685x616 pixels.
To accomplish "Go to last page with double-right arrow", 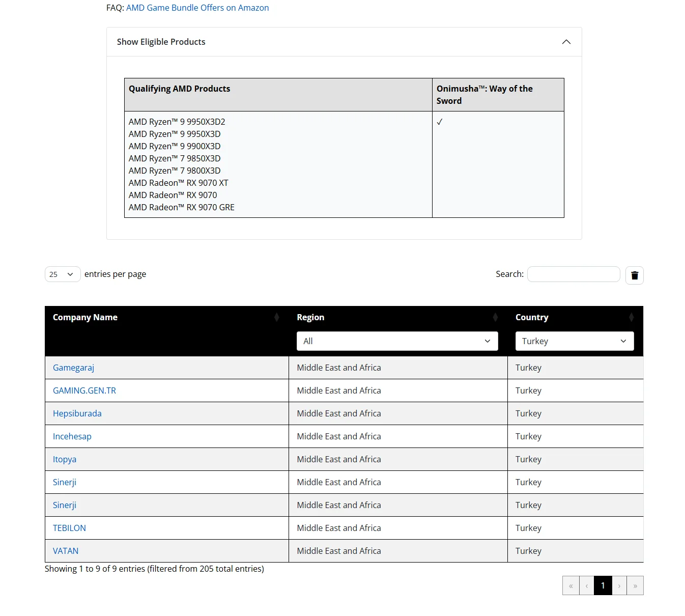I will click(x=635, y=585).
